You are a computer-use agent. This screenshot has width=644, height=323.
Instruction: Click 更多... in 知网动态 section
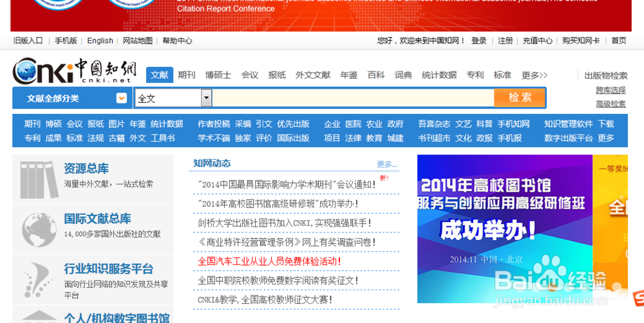[387, 165]
